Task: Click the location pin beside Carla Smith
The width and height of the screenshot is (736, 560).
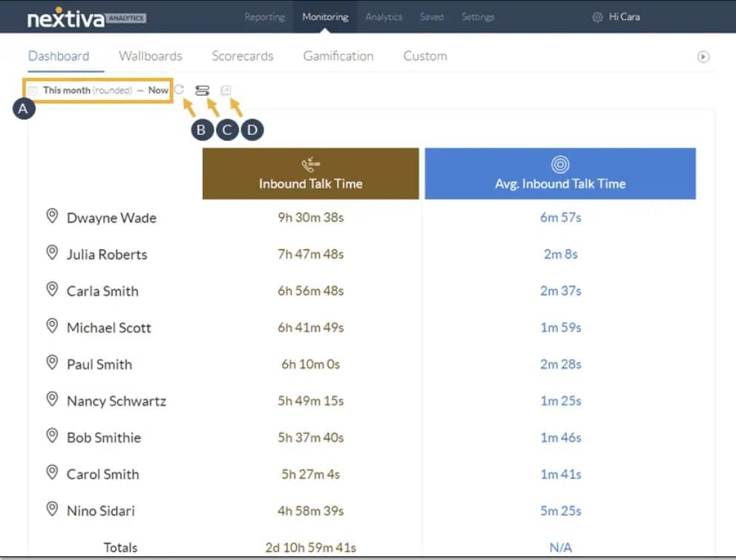Action: (x=52, y=289)
